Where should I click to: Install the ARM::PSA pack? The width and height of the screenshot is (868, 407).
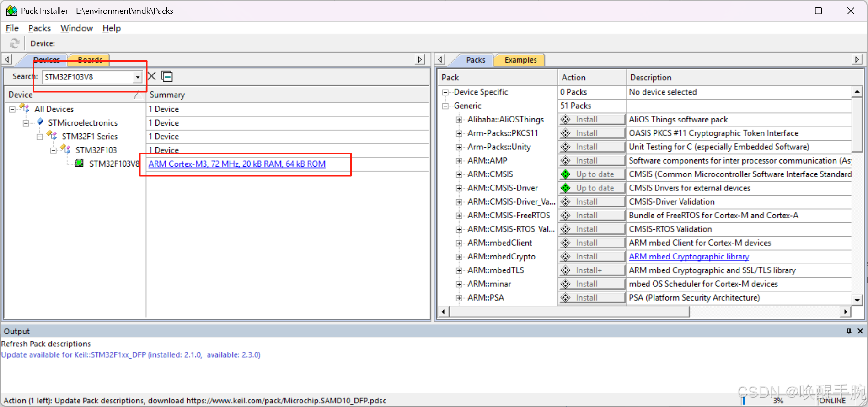point(592,297)
